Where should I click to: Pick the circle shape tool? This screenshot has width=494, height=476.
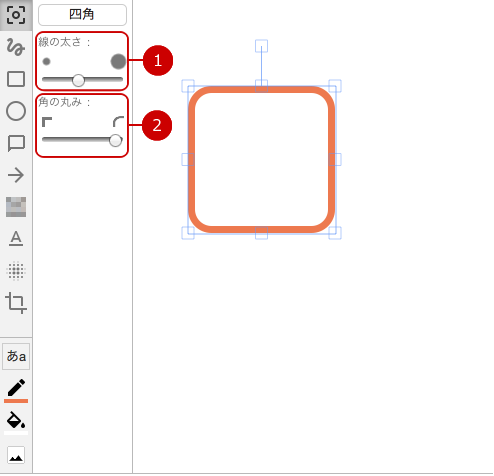point(16,111)
